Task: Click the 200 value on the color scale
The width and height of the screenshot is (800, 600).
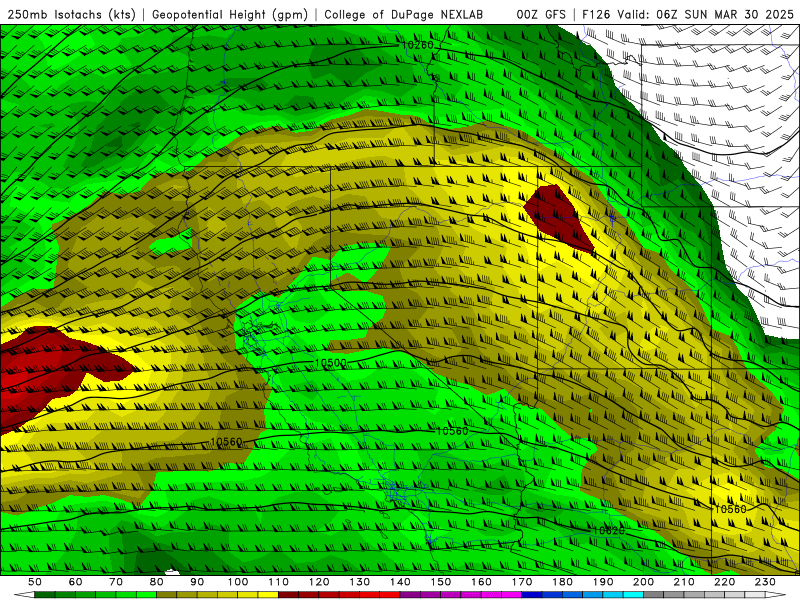Action: (643, 582)
